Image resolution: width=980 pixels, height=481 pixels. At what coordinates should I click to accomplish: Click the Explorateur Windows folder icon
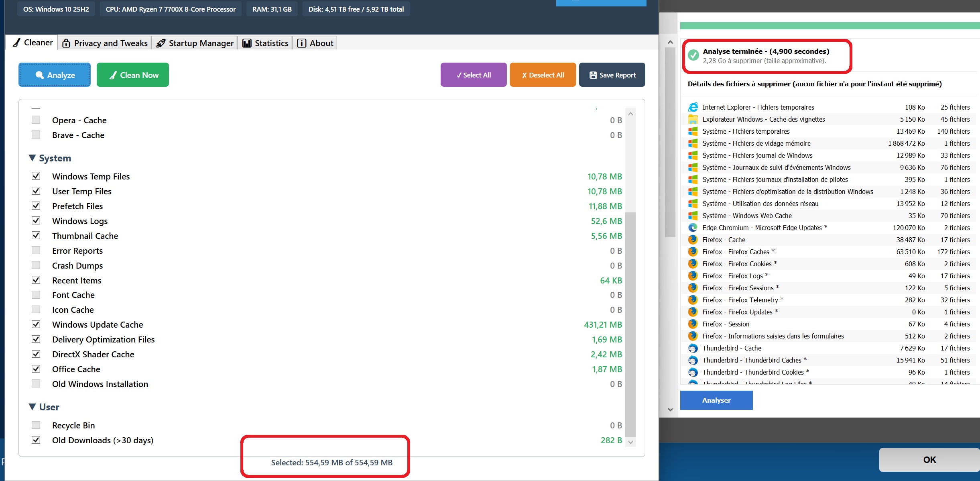pos(693,119)
